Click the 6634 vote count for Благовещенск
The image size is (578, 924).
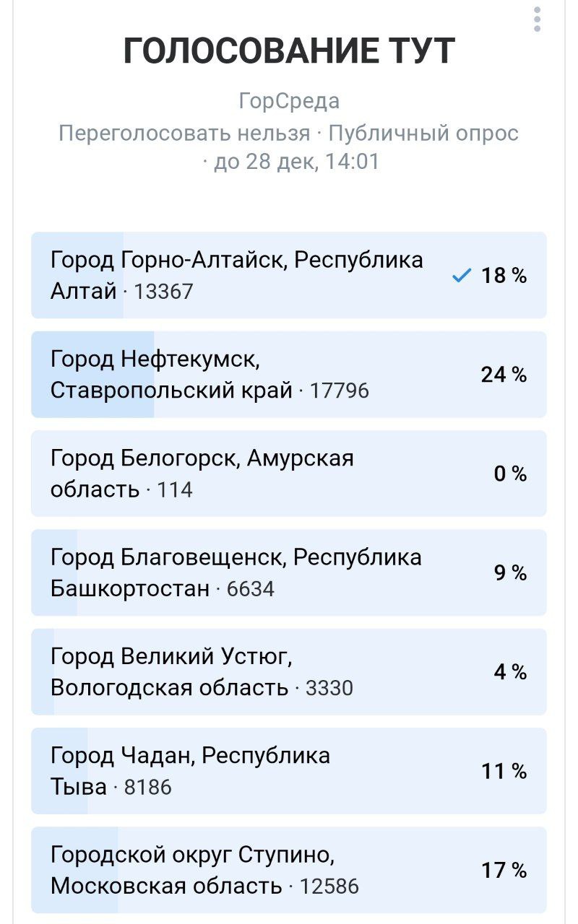251,589
